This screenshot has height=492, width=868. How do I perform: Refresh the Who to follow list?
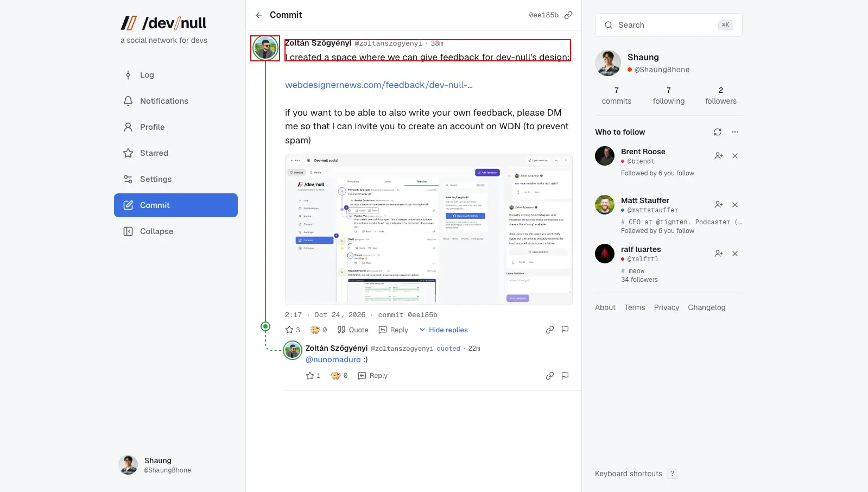point(718,132)
